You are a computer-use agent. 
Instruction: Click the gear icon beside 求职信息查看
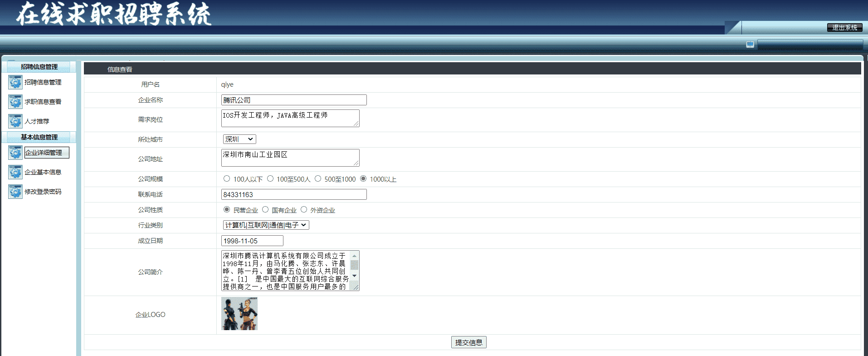pyautogui.click(x=15, y=102)
